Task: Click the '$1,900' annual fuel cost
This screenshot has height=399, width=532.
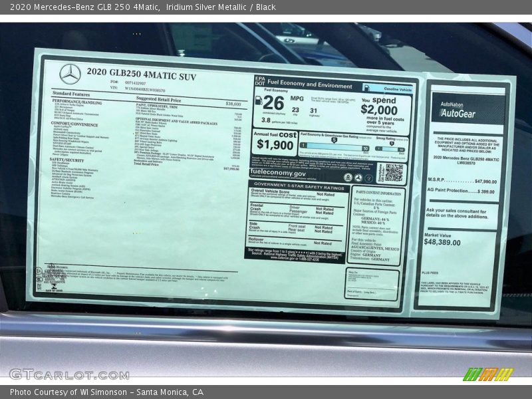Action: click(275, 144)
